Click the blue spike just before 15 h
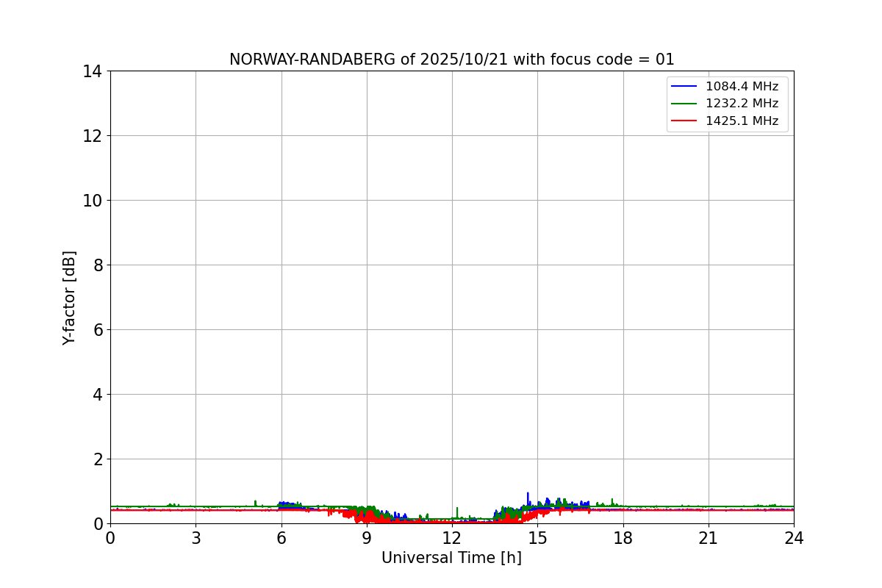The image size is (882, 588). (x=528, y=498)
